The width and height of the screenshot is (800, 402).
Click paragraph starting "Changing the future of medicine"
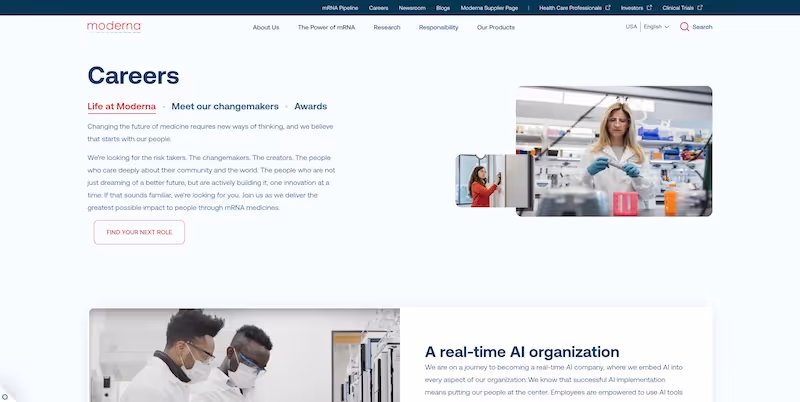[x=210, y=133]
